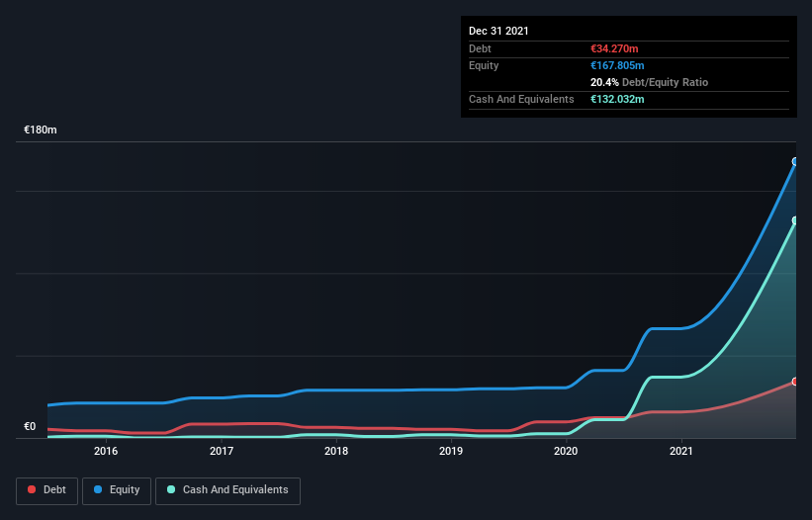Toggle the Equity series legend button
Screen dimensions: 812x520
click(117, 490)
